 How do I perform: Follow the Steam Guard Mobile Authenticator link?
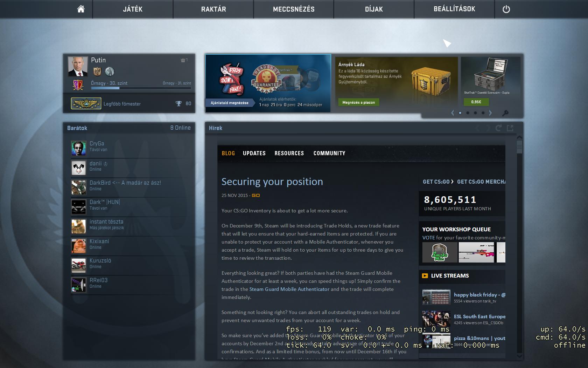[289, 289]
